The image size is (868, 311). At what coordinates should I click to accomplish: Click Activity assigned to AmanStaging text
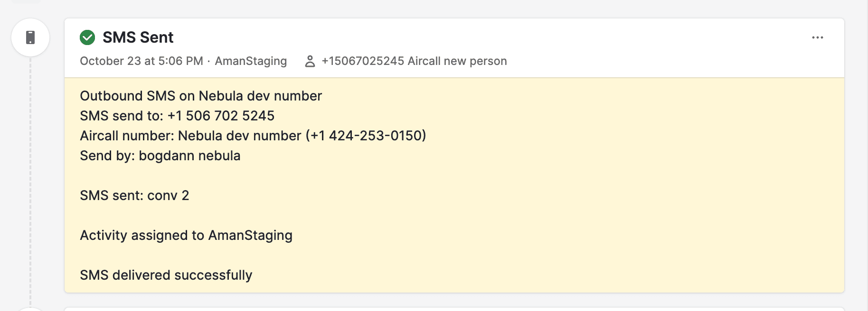coord(186,236)
